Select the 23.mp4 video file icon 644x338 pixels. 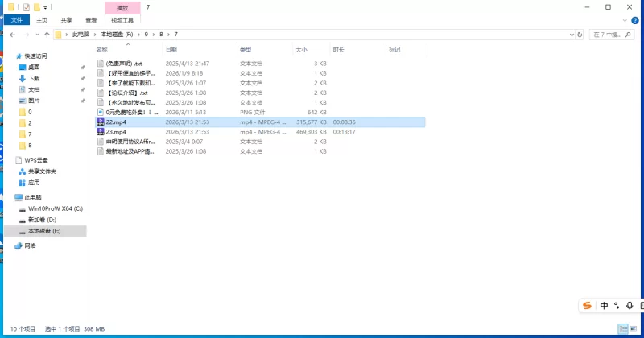point(100,131)
